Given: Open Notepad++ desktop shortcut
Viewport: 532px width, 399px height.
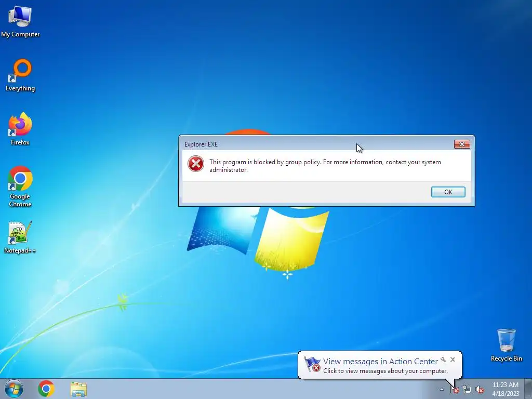Looking at the screenshot, I should coord(20,237).
